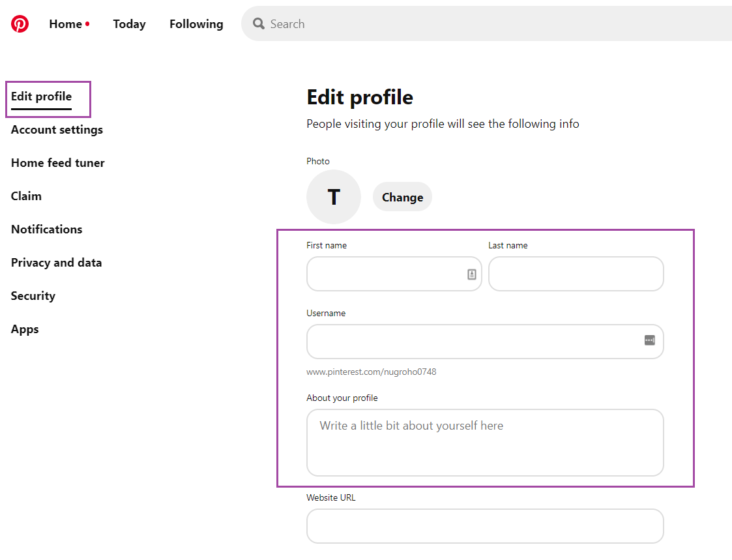This screenshot has height=560, width=732.
Task: Click the password manager icon in Username
Action: click(x=649, y=340)
